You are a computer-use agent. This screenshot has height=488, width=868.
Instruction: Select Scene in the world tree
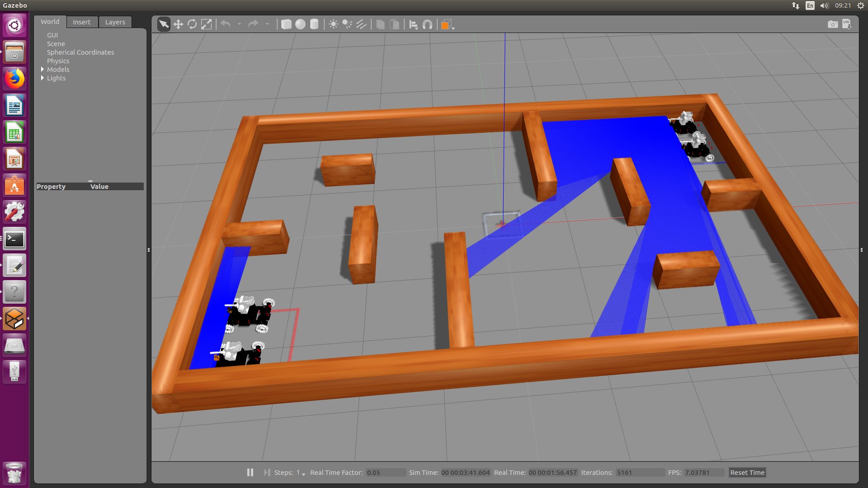coord(56,44)
